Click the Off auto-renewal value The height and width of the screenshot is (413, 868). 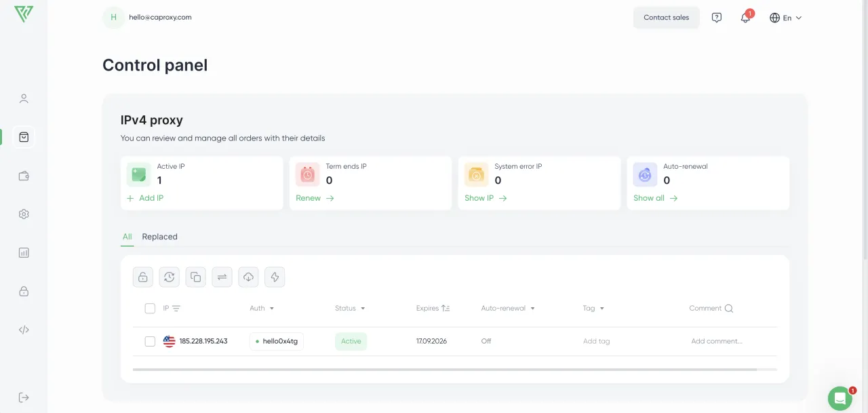coord(486,341)
